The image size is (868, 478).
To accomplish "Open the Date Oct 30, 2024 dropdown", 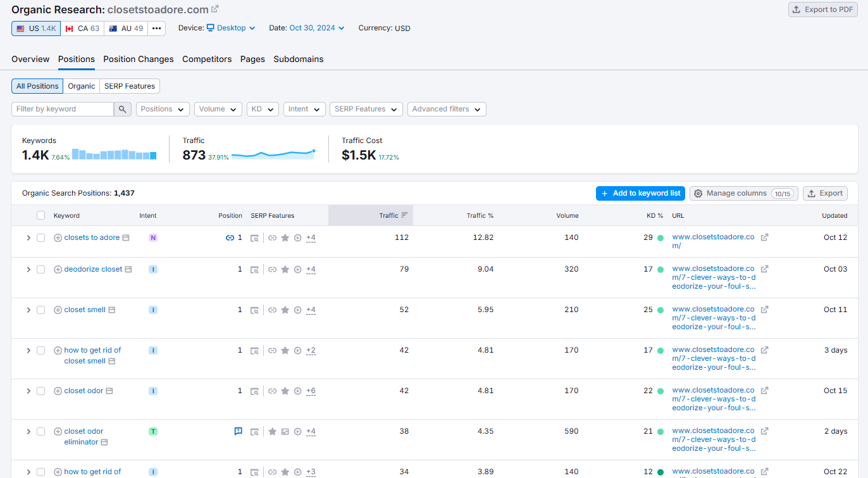I will click(x=317, y=28).
